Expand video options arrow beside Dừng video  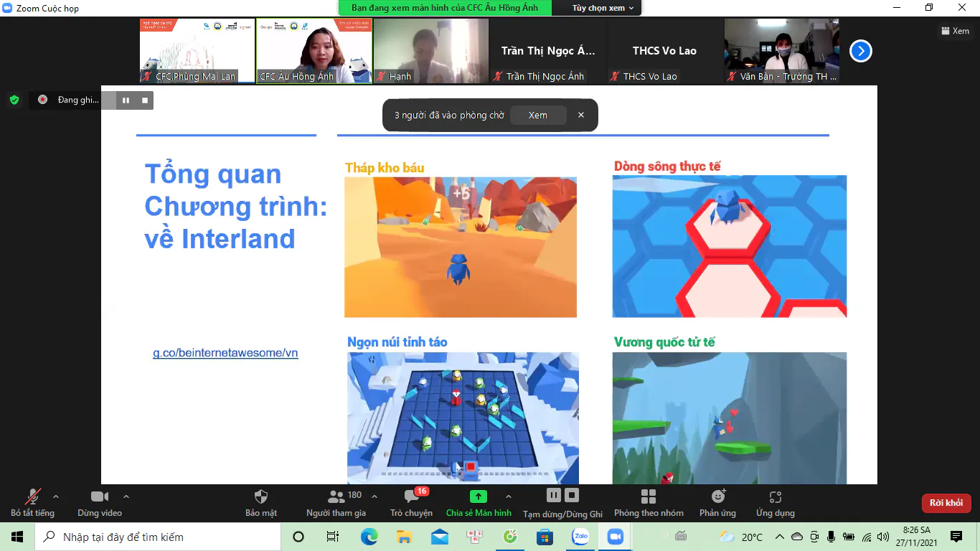pos(126,496)
